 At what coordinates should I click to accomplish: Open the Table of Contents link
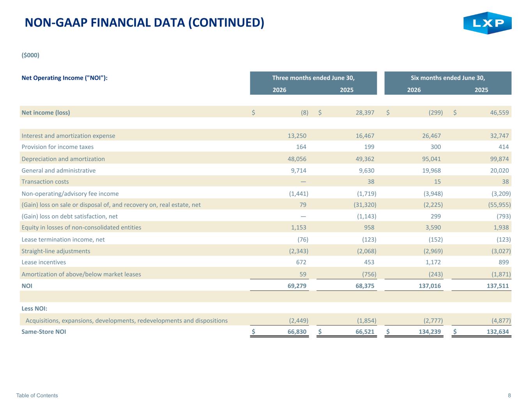coord(37,395)
